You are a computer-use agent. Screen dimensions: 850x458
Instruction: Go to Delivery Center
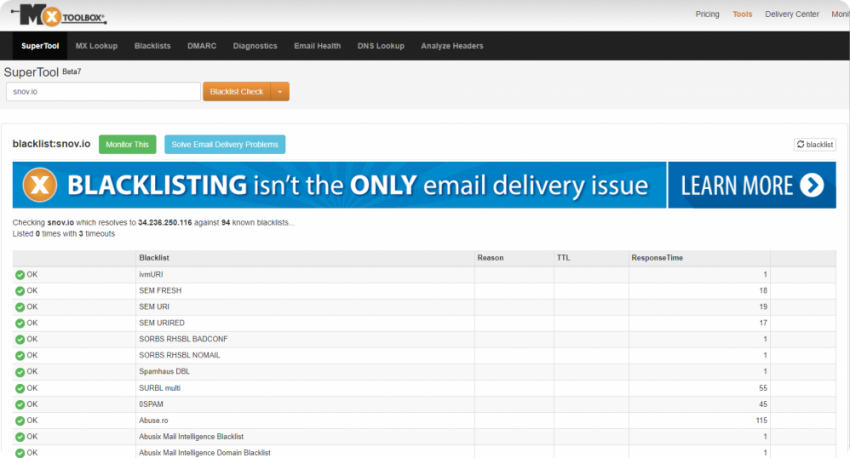[x=792, y=14]
